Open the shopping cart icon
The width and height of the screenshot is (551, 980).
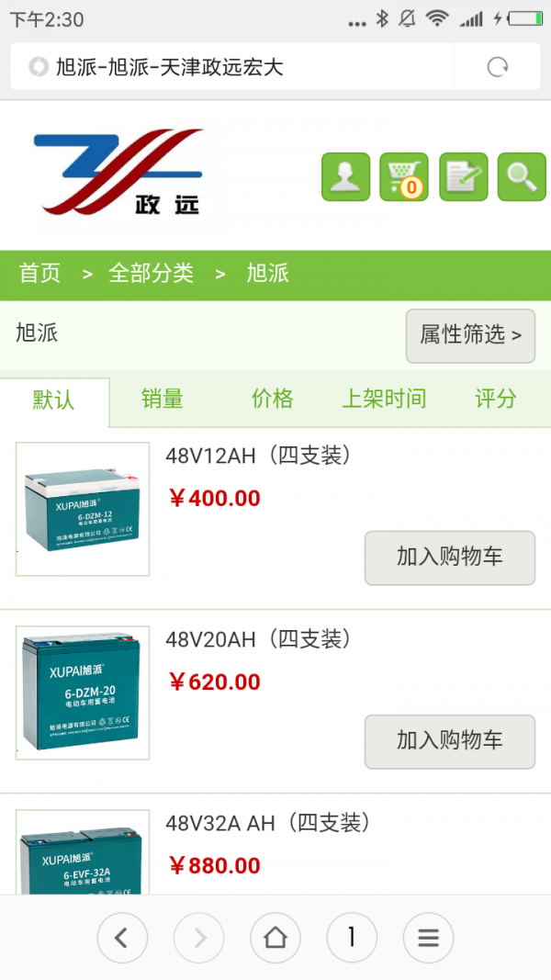click(x=404, y=177)
